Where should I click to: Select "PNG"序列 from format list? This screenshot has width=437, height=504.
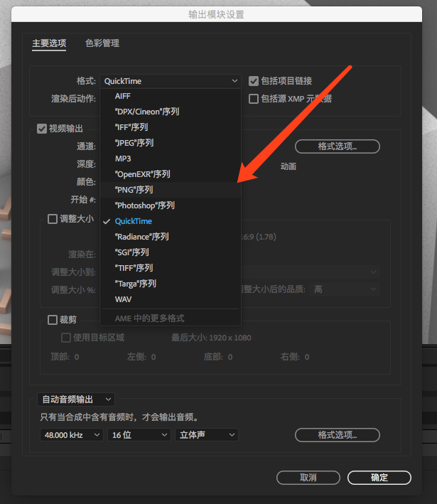(x=134, y=190)
